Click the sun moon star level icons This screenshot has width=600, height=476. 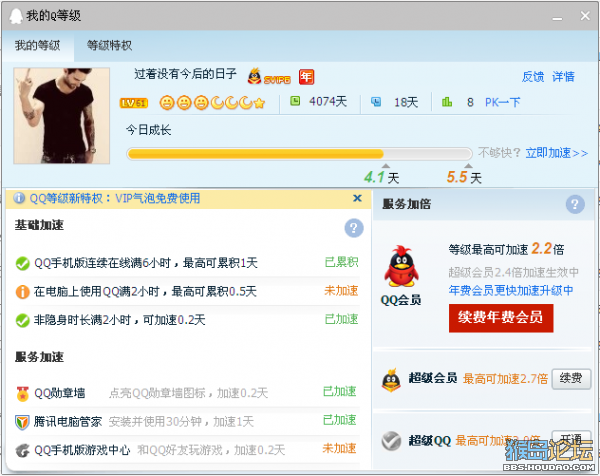(x=212, y=103)
